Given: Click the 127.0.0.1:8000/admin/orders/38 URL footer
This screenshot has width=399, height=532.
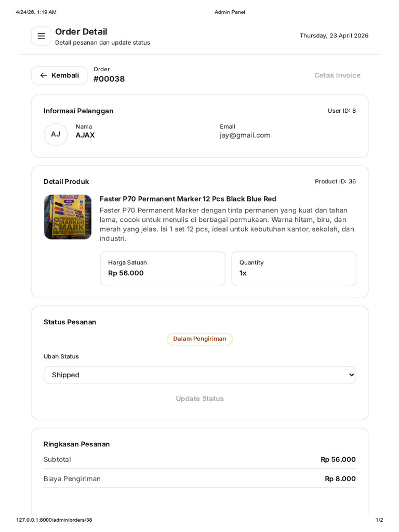Looking at the screenshot, I should point(54,520).
